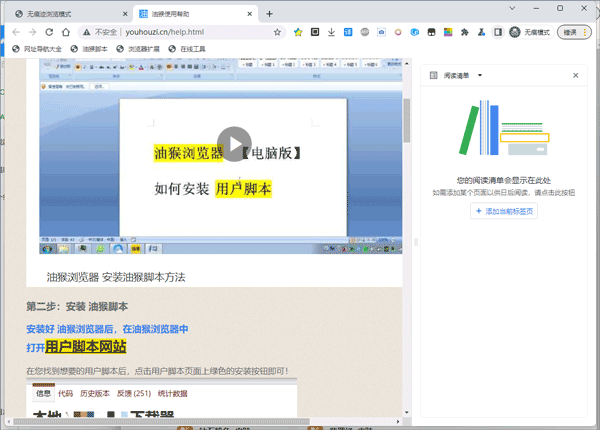Open the browser menu three-dot icon

coord(585,32)
